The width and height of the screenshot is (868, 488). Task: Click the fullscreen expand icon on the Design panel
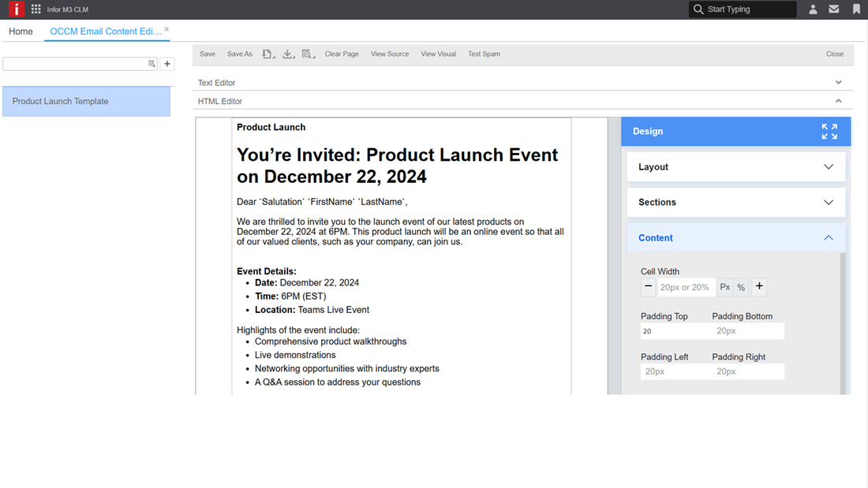coord(829,131)
